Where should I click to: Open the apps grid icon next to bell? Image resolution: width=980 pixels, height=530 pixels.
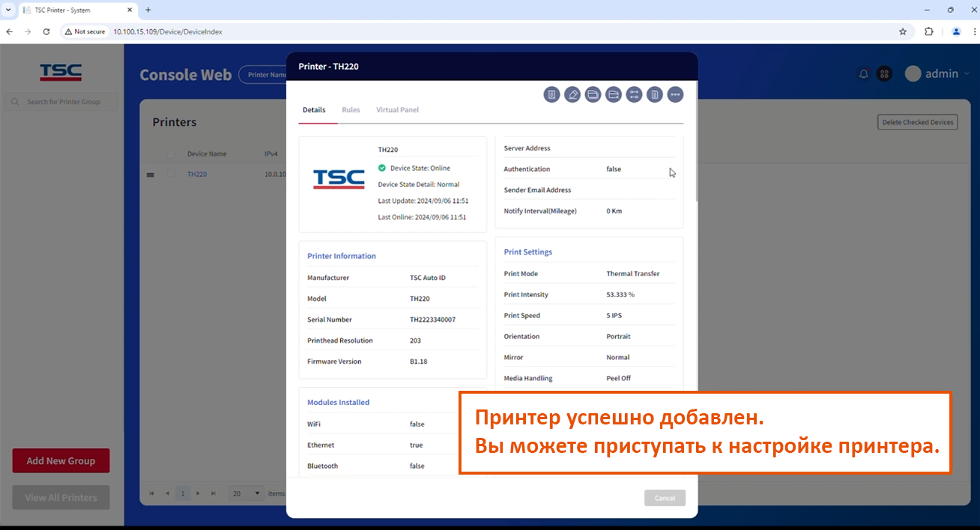(x=884, y=74)
